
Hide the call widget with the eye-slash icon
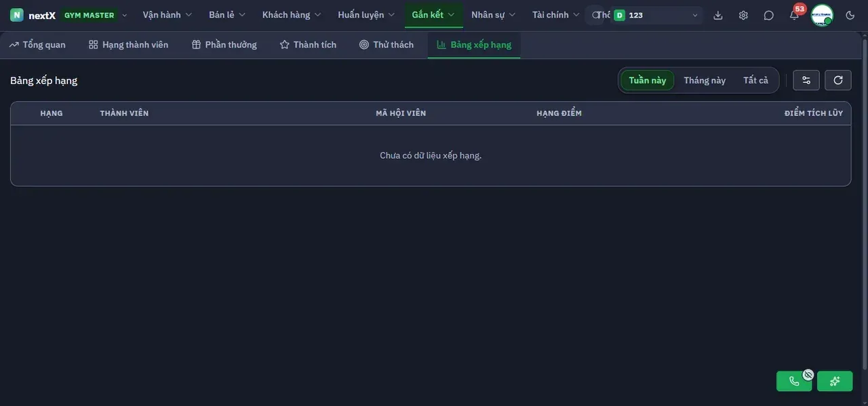click(808, 374)
